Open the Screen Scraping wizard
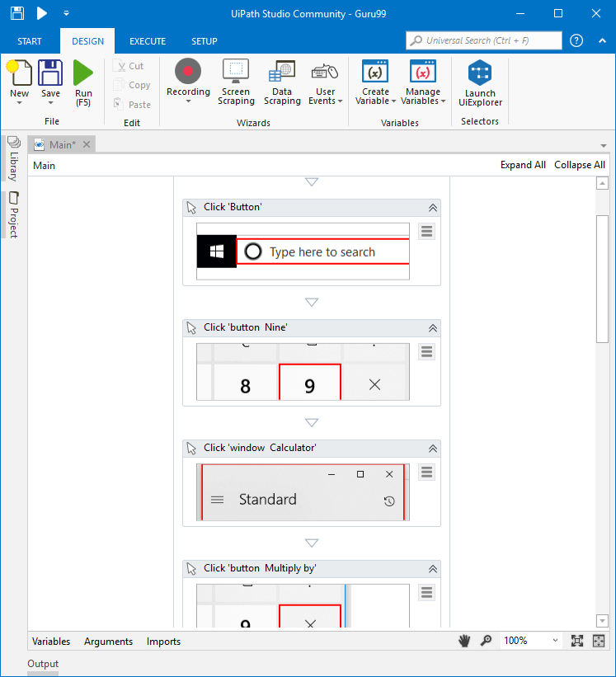The width and height of the screenshot is (616, 677). 236,82
